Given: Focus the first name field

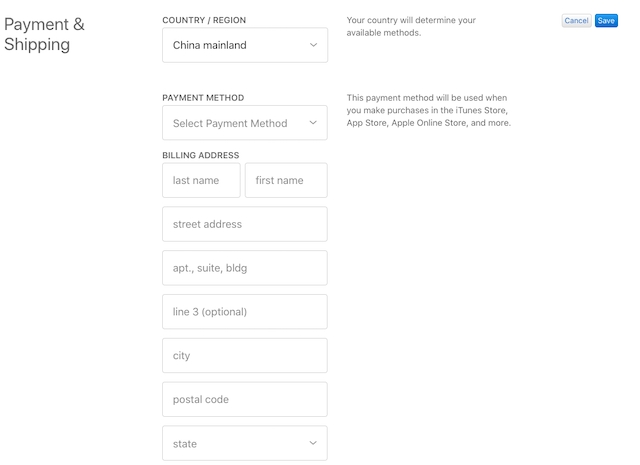Looking at the screenshot, I should click(286, 180).
